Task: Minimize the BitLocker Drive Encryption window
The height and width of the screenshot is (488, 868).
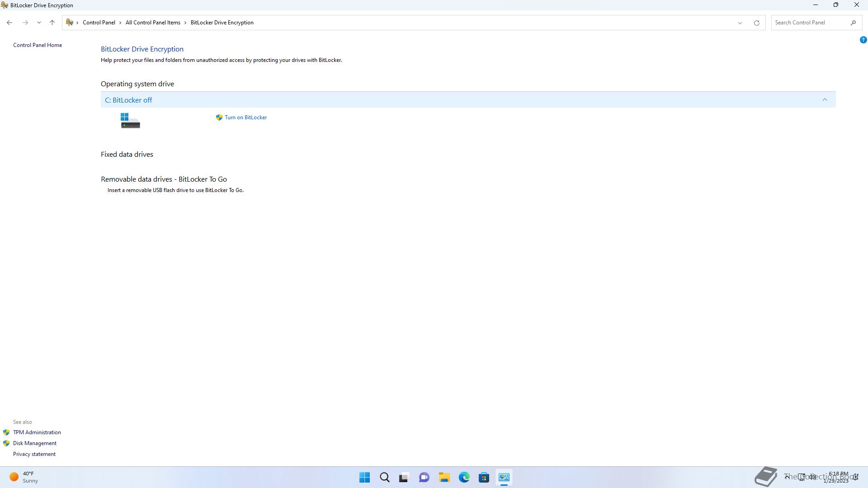Action: [816, 5]
